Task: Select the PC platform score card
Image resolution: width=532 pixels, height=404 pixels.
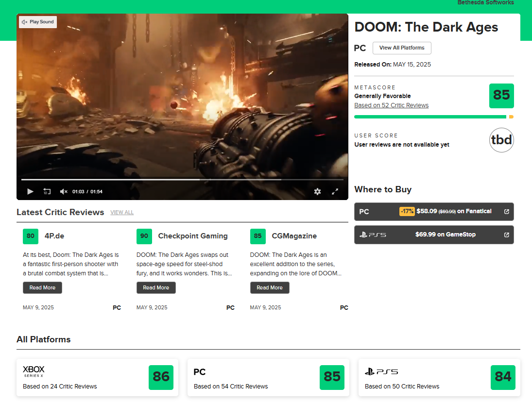Action: click(x=268, y=377)
